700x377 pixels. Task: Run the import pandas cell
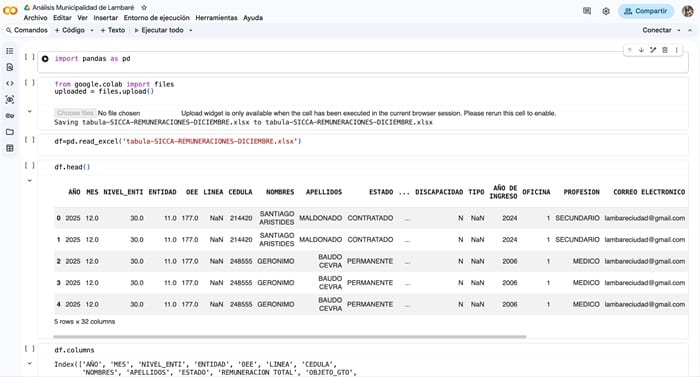(x=45, y=59)
